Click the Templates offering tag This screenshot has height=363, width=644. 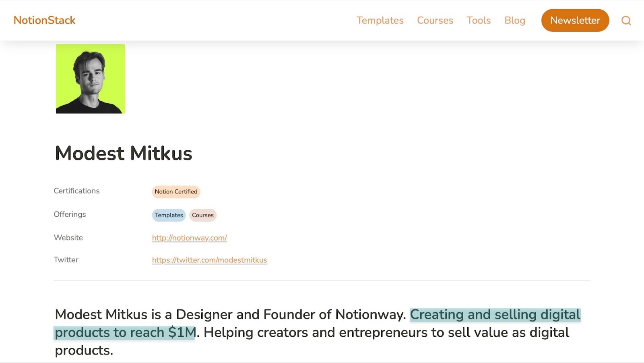pyautogui.click(x=169, y=215)
